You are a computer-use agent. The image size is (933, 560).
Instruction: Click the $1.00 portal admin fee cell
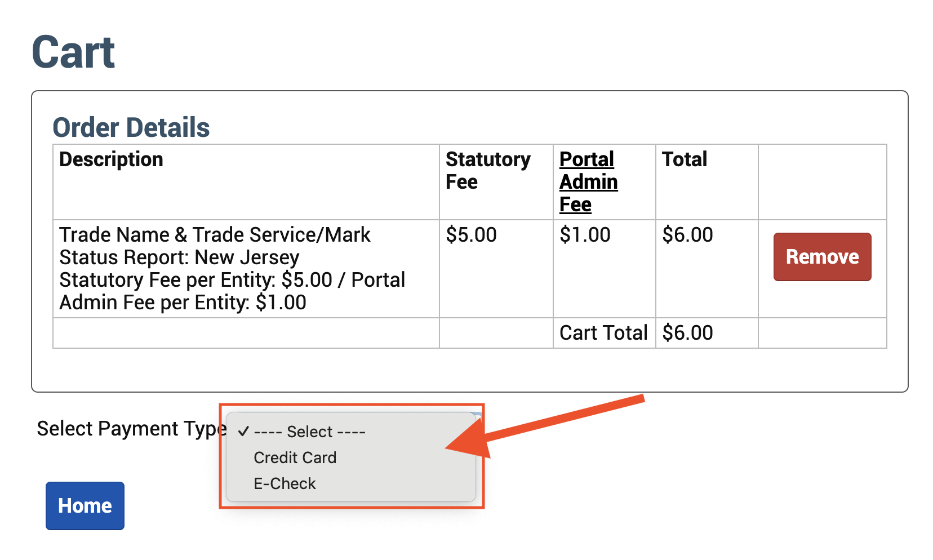pyautogui.click(x=585, y=235)
